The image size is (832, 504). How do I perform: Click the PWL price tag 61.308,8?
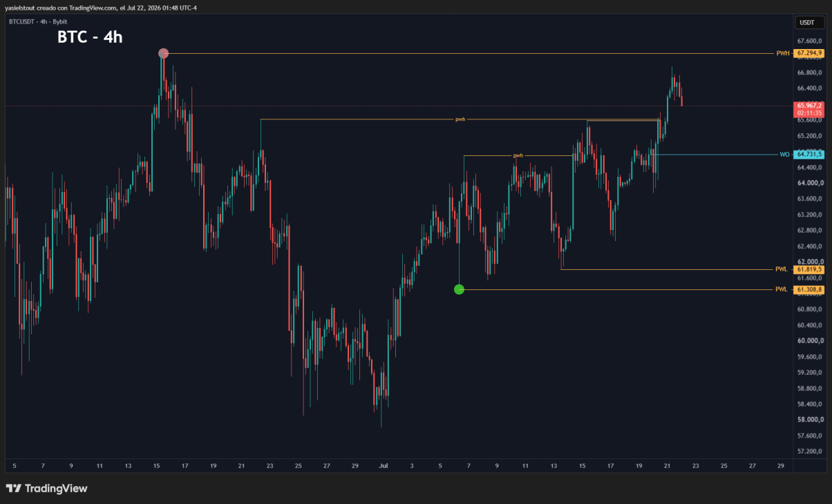[x=809, y=289]
